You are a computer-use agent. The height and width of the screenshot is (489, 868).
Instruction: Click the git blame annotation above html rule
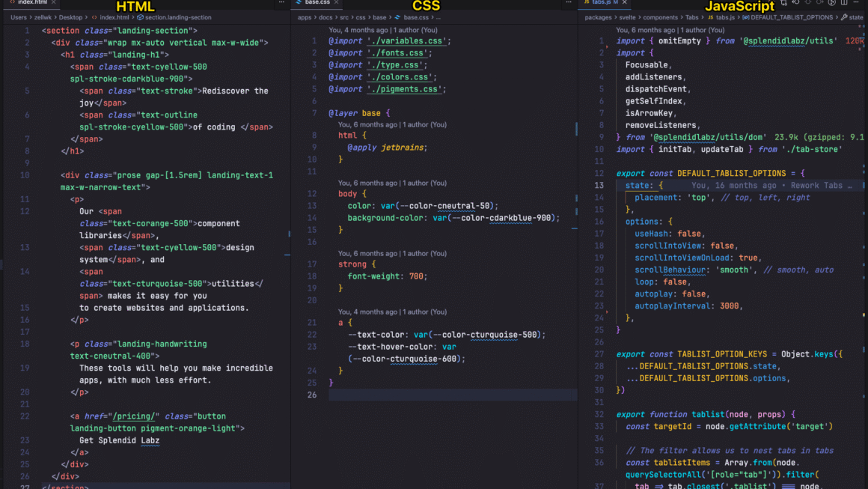[x=391, y=125]
